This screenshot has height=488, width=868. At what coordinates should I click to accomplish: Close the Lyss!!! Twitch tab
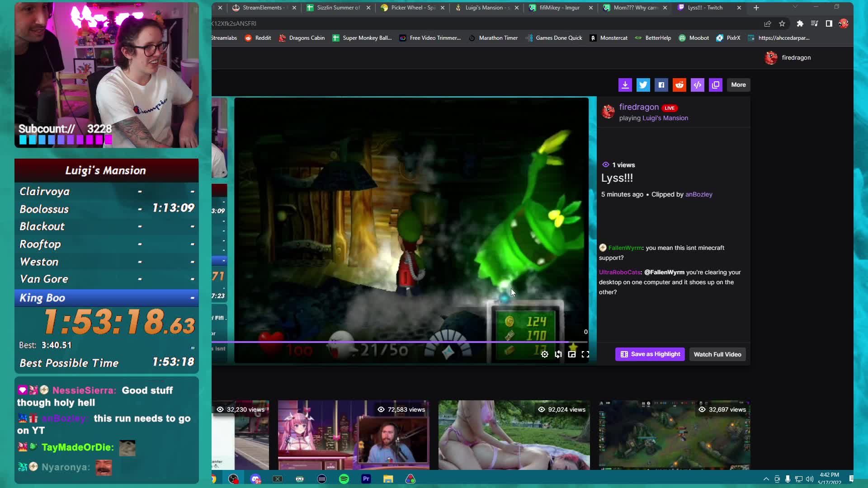(x=739, y=8)
